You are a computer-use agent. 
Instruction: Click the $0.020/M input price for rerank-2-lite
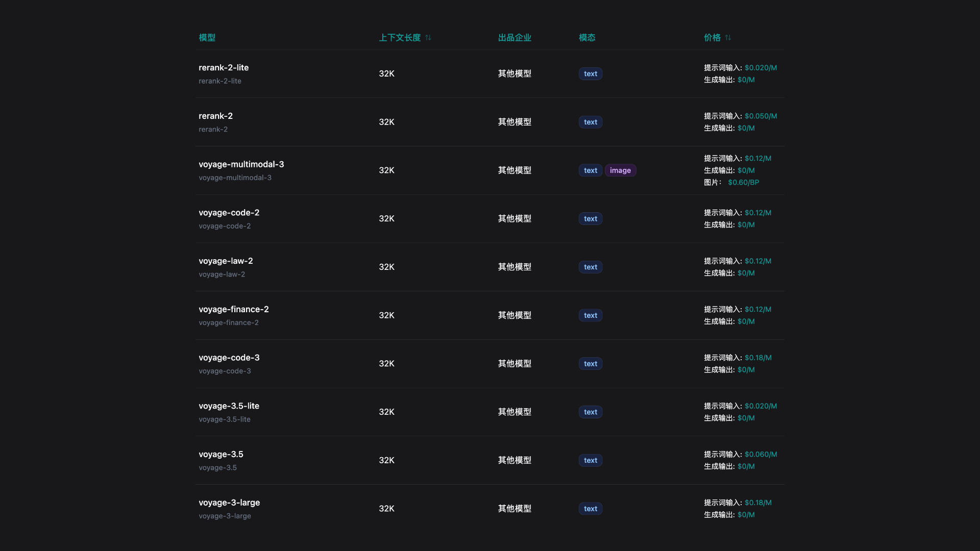point(761,68)
